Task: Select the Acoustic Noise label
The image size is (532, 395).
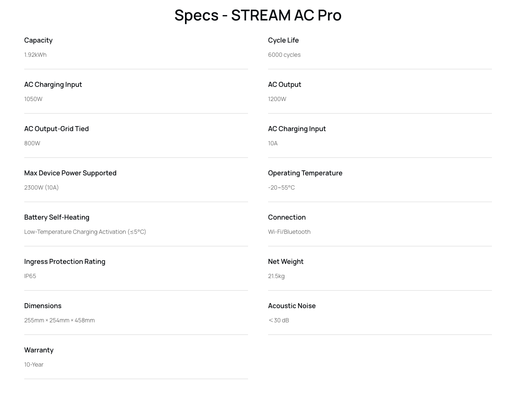Action: (x=292, y=306)
